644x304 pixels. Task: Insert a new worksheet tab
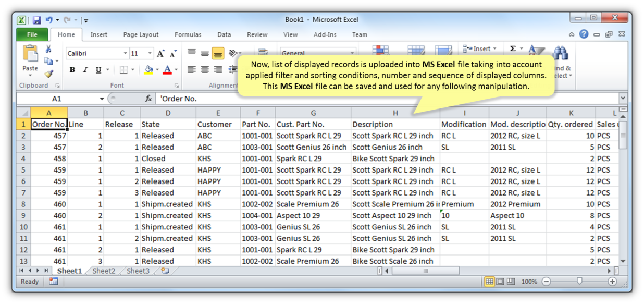(x=165, y=271)
